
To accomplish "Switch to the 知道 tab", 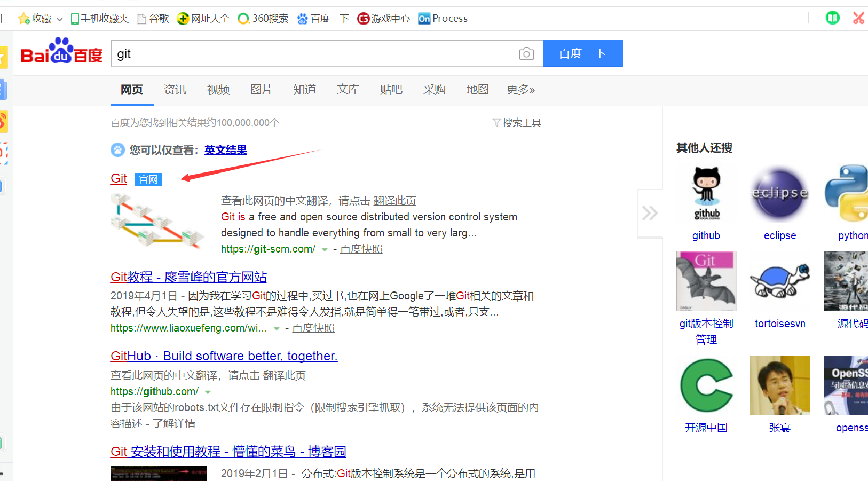I will pyautogui.click(x=305, y=90).
